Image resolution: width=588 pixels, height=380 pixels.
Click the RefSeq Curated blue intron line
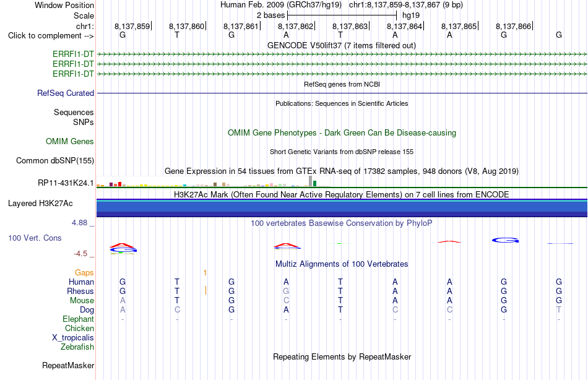tap(342, 93)
